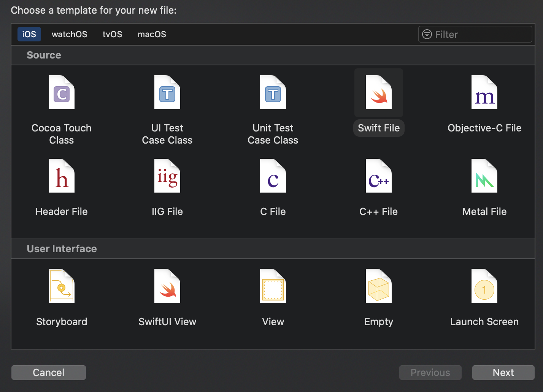Click the "IIG File" label text

click(x=167, y=212)
